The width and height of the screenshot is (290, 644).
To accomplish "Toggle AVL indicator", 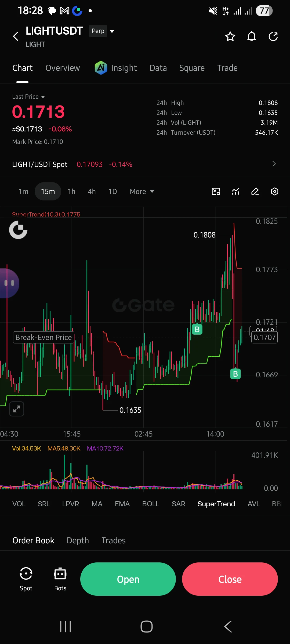I will point(253,504).
